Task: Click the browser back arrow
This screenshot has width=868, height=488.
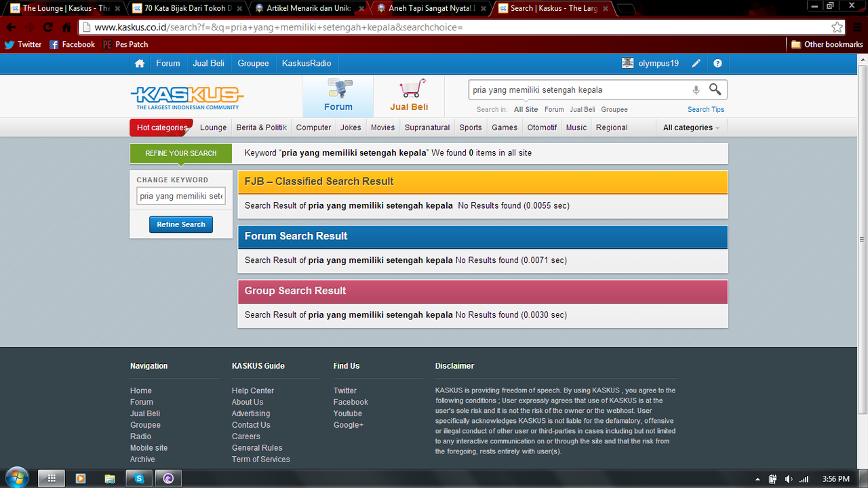Action: point(11,27)
